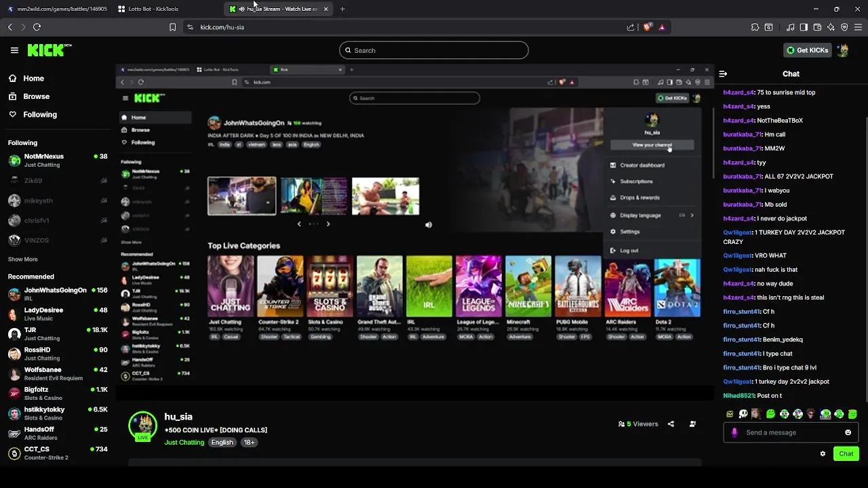
Task: Open the Just Chatting category link
Action: (184, 443)
